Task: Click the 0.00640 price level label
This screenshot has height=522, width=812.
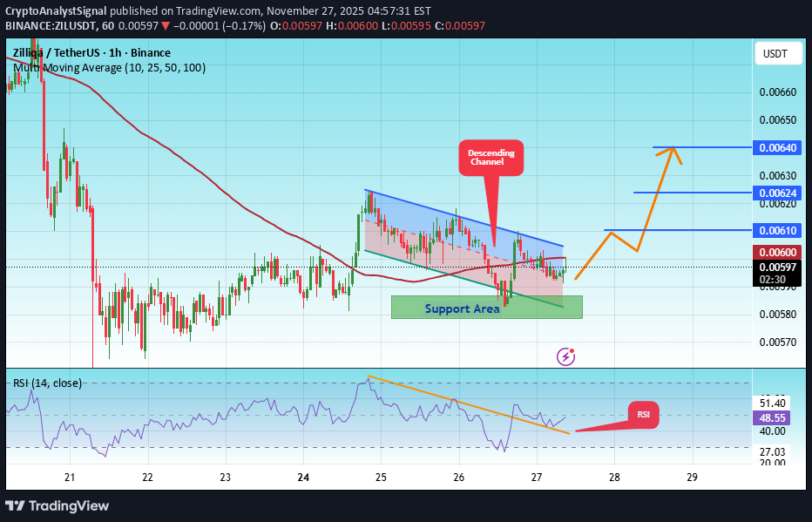Action: tap(776, 147)
